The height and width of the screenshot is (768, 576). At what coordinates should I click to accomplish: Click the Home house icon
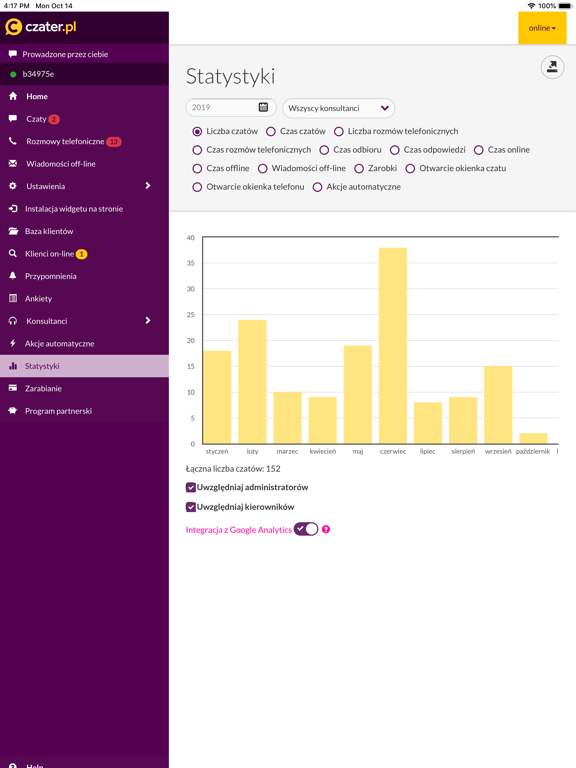tap(13, 96)
